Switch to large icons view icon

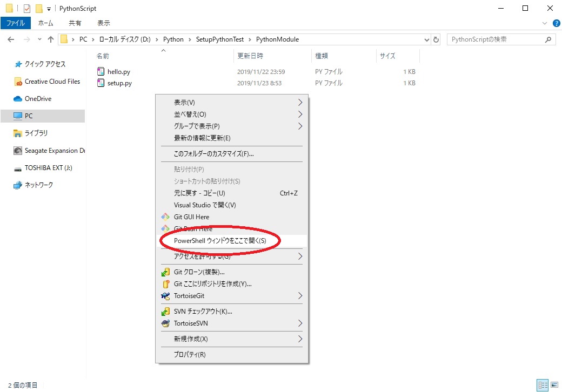(x=554, y=385)
